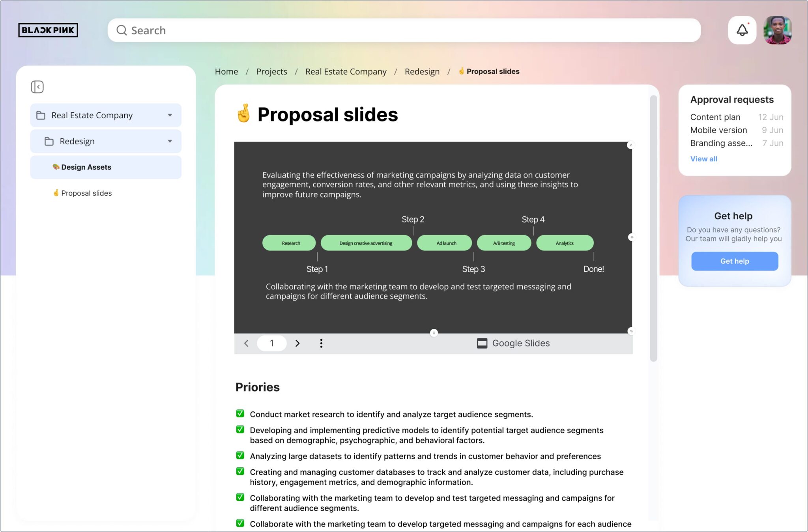Image resolution: width=808 pixels, height=532 pixels.
Task: Click the Design Assets palette emoji
Action: (x=56, y=167)
